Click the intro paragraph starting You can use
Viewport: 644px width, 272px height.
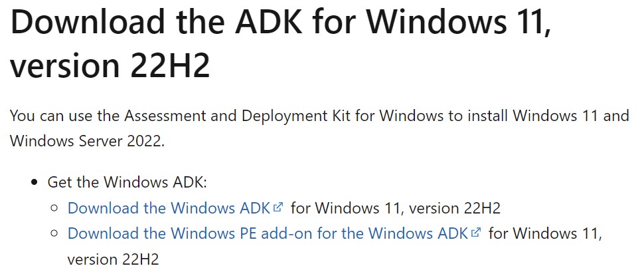(x=319, y=128)
